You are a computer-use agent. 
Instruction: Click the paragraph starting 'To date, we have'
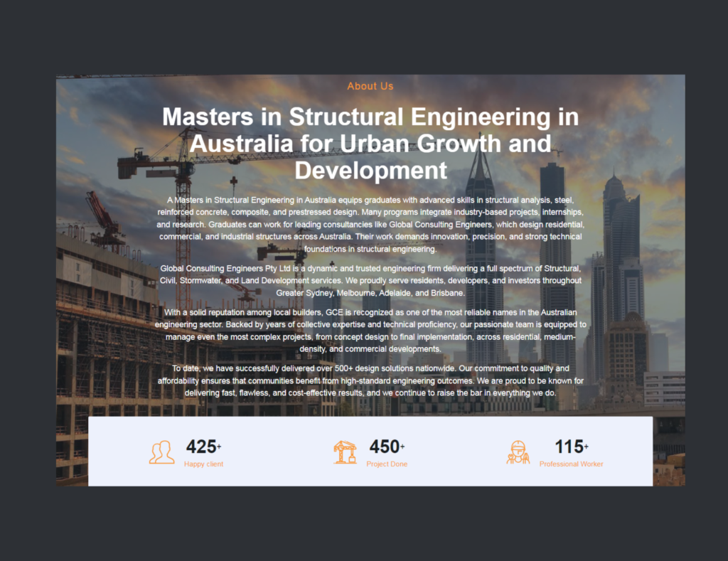click(370, 380)
